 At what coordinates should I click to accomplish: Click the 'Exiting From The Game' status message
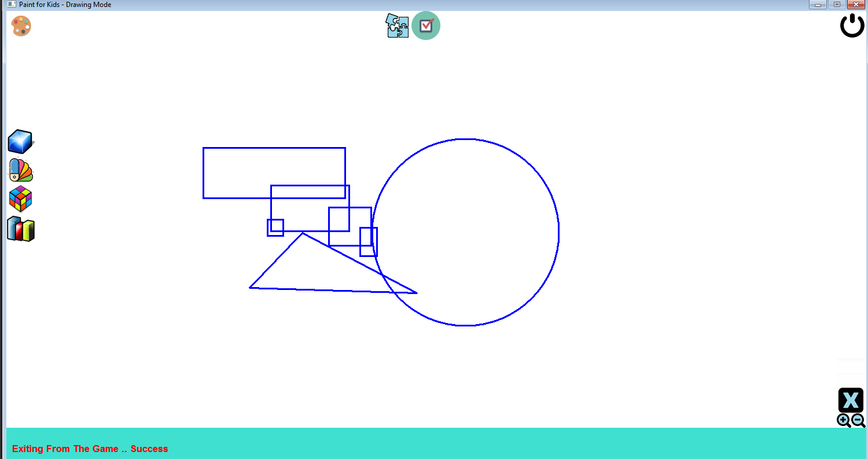click(x=90, y=449)
